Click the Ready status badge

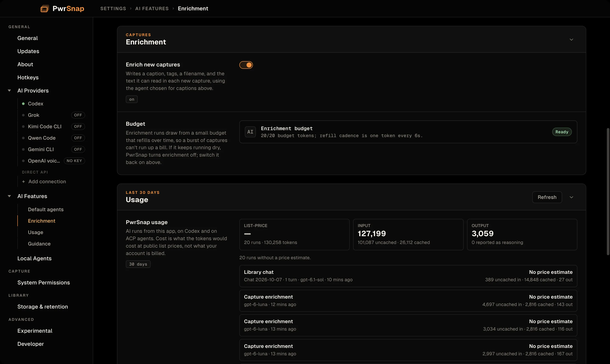pyautogui.click(x=562, y=132)
